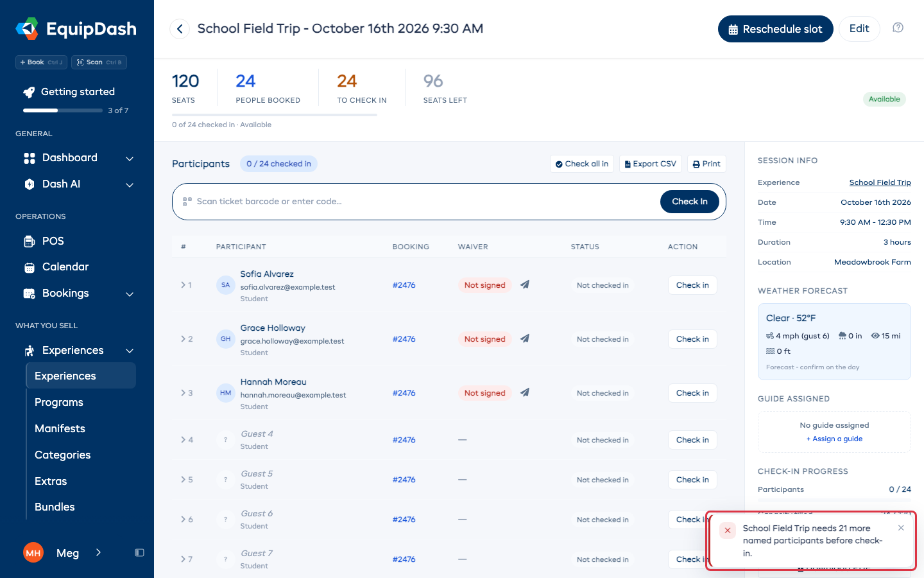Open the School Field Trip experience link
This screenshot has height=578, width=924.
coord(880,182)
